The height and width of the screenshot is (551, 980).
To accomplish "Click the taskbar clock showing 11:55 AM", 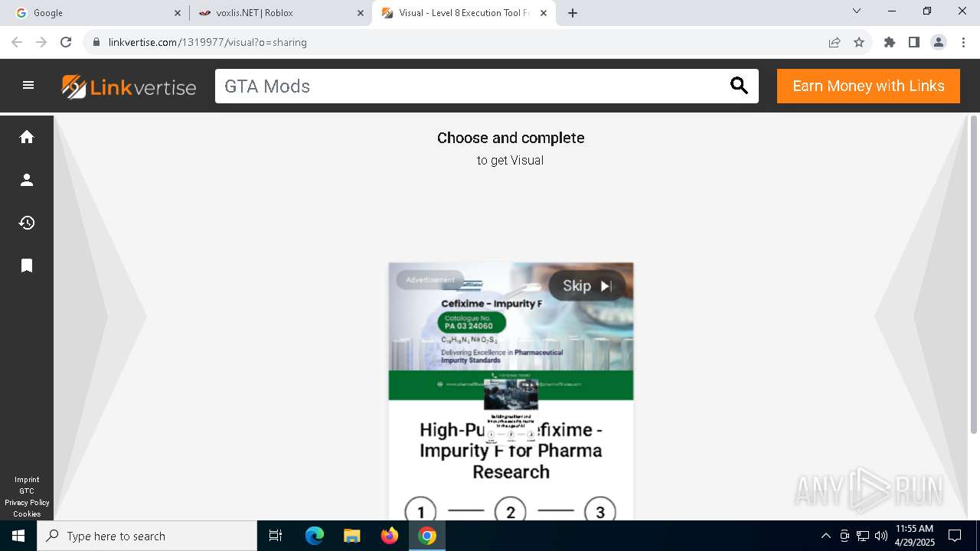I will (914, 536).
